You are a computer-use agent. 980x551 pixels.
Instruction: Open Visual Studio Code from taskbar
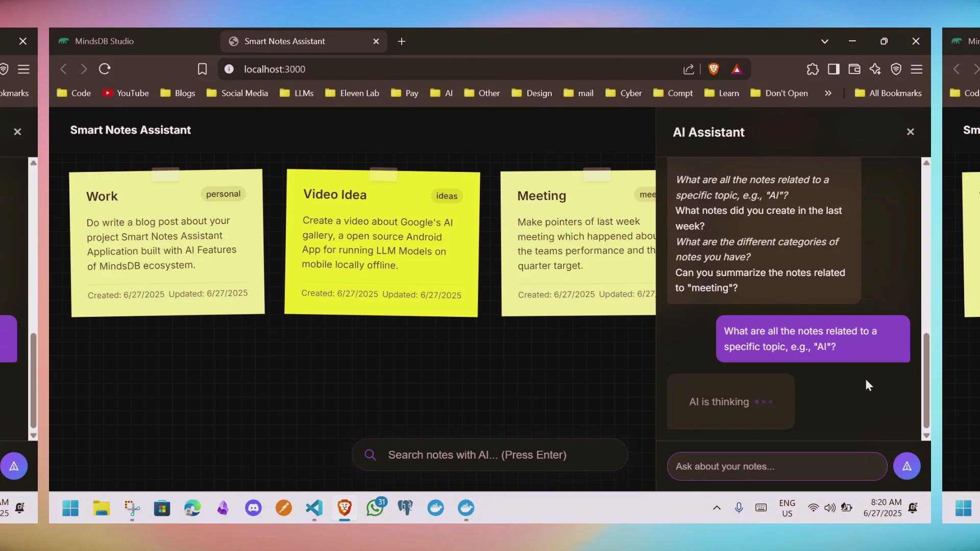click(314, 508)
